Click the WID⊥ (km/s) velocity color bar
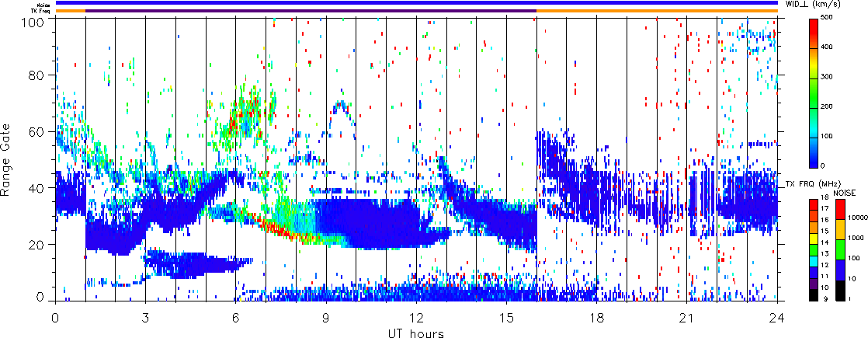This screenshot has width=868, height=338. tap(814, 93)
